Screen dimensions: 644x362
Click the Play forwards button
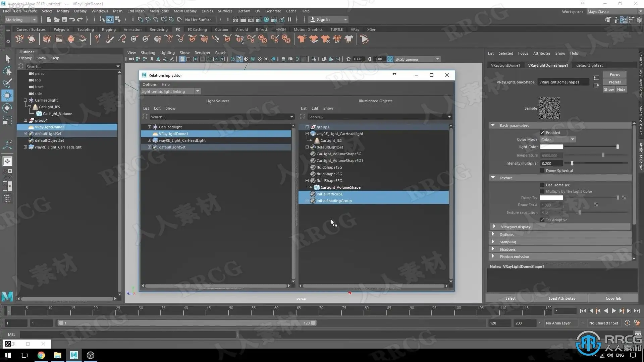[x=613, y=311]
